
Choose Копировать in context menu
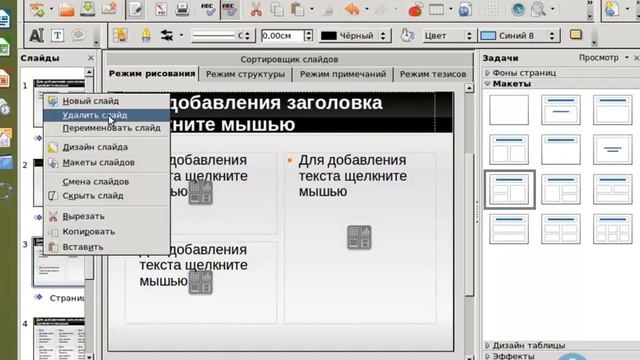click(107, 232)
